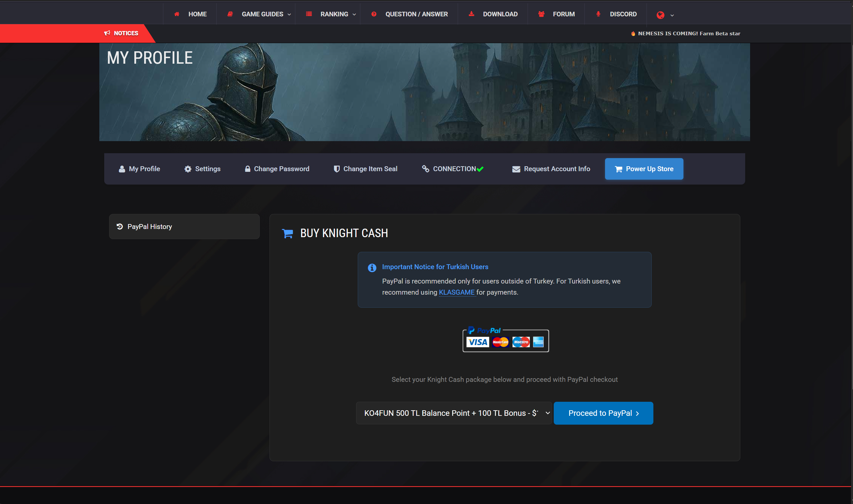
Task: Click the Question/Answer help icon
Action: (x=374, y=14)
